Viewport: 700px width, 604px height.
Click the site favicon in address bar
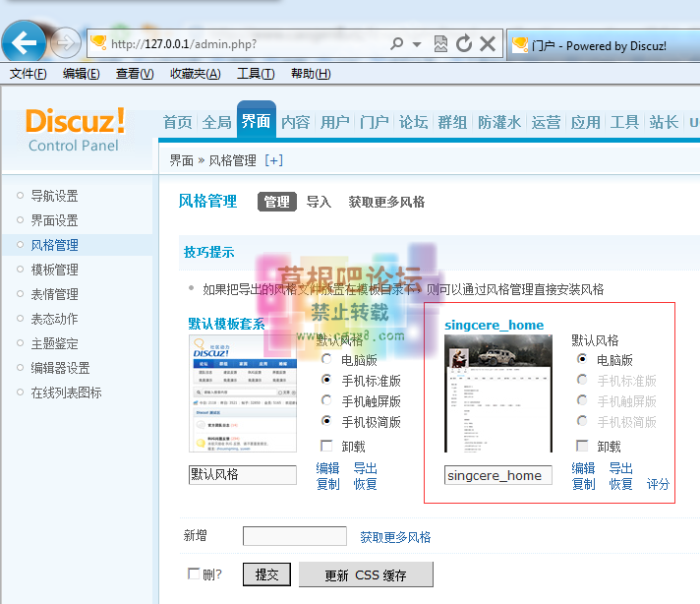tap(98, 43)
